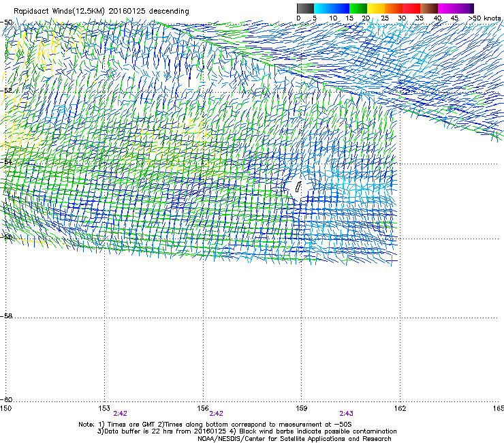Click the '-60' latitude axis label
504x443 pixels.
pos(6,399)
